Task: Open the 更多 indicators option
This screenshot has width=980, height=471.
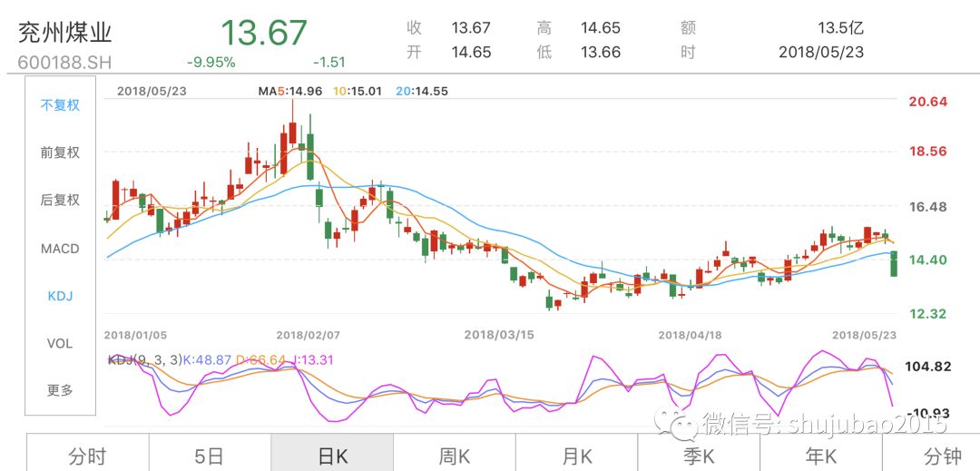Action: pos(60,390)
